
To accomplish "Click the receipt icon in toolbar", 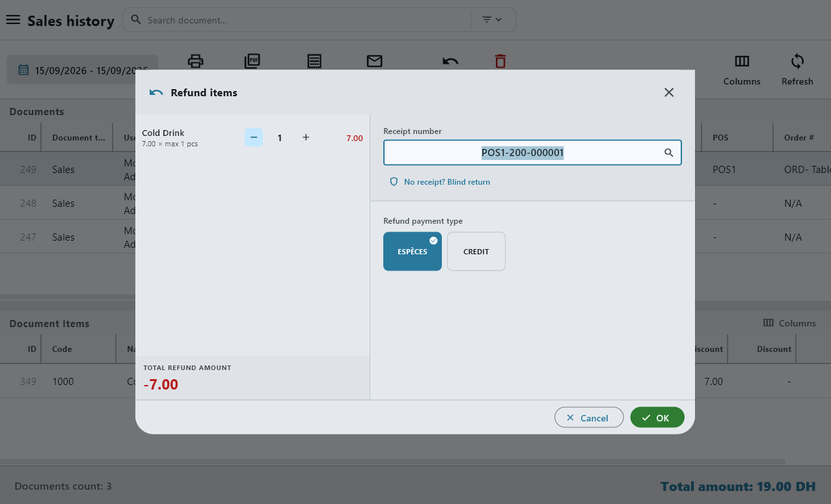I will click(x=314, y=61).
